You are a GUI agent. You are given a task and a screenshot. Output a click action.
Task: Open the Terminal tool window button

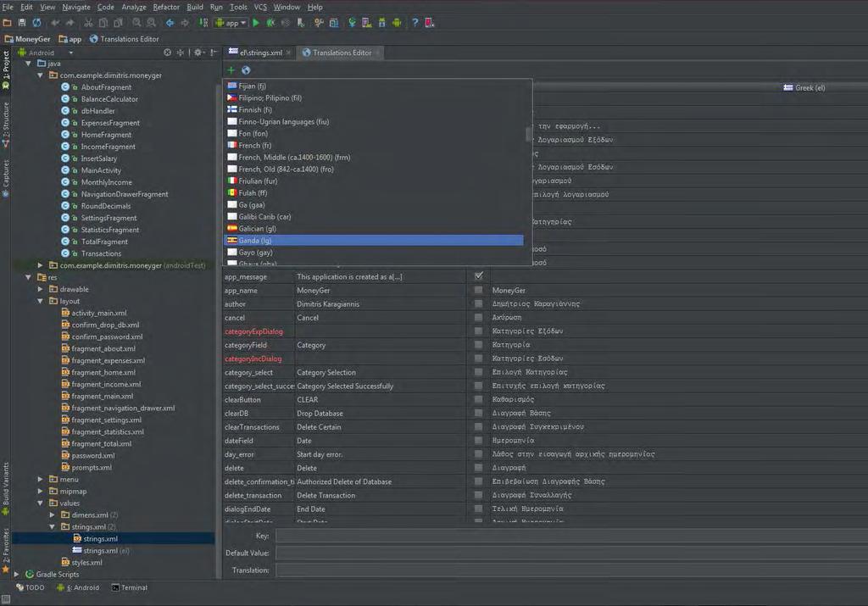130,587
